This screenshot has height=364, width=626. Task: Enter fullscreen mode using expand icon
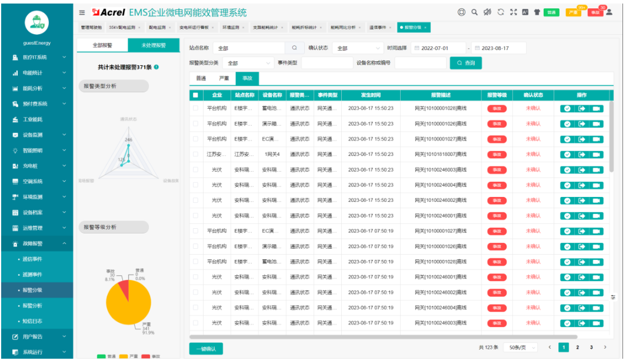514,12
